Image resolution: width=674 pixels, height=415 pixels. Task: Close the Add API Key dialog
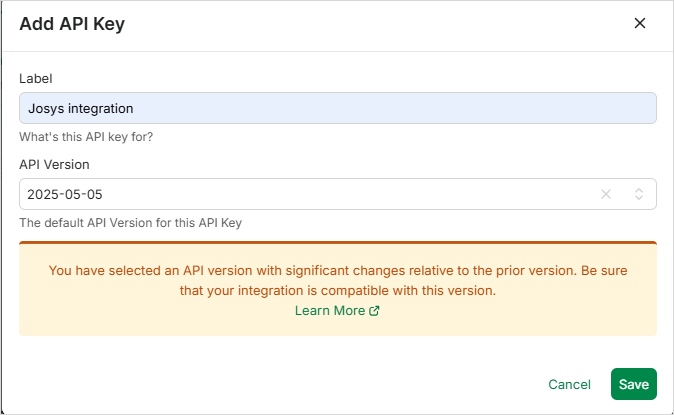click(640, 23)
